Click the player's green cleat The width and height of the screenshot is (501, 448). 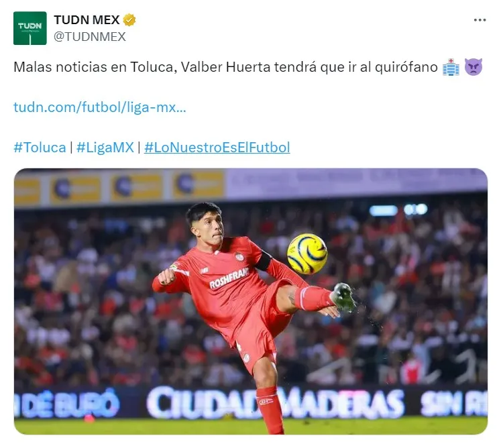point(343,297)
